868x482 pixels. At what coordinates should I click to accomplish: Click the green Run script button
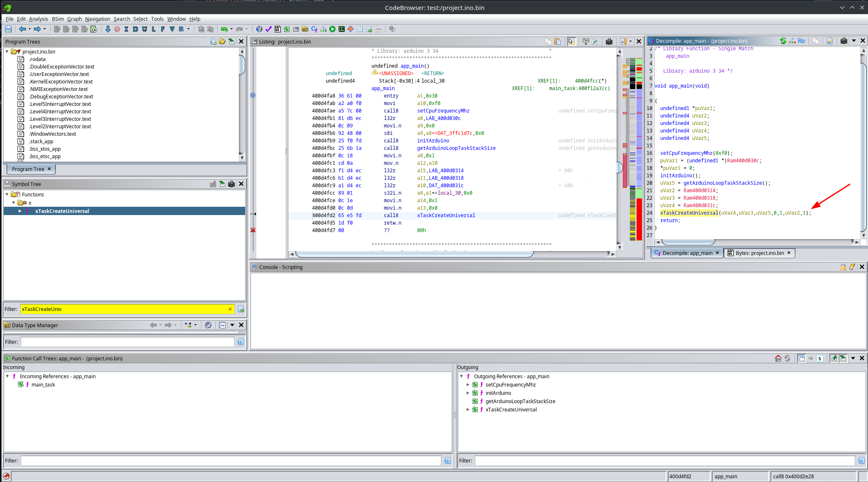tap(332, 29)
